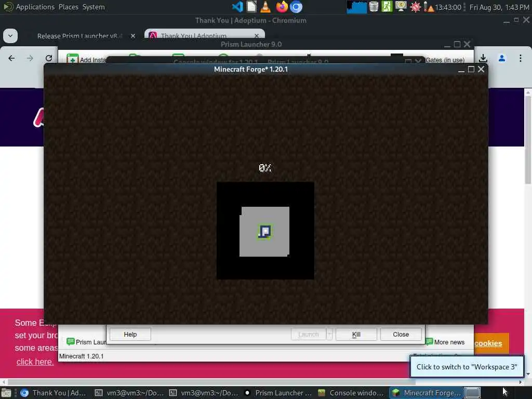Click the click here link on Adoptium page
Image resolution: width=532 pixels, height=399 pixels.
(x=35, y=362)
